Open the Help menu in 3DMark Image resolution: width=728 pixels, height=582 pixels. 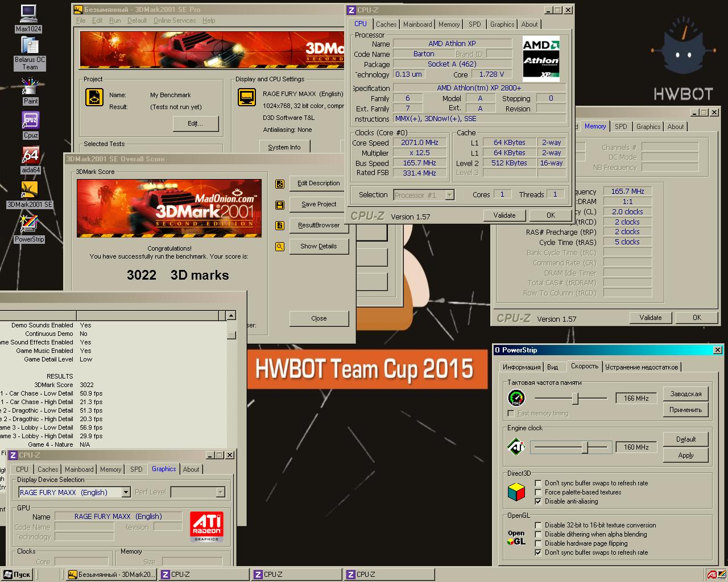click(209, 20)
